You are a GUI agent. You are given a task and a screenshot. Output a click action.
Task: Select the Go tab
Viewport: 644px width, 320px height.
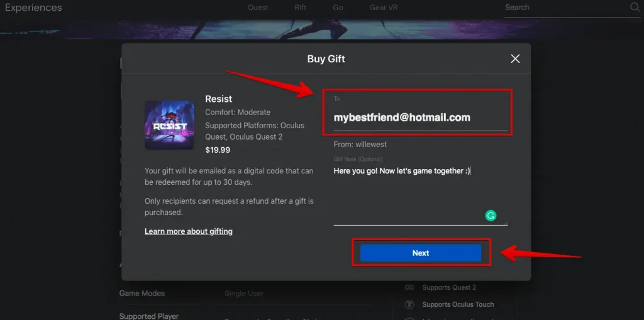click(338, 8)
